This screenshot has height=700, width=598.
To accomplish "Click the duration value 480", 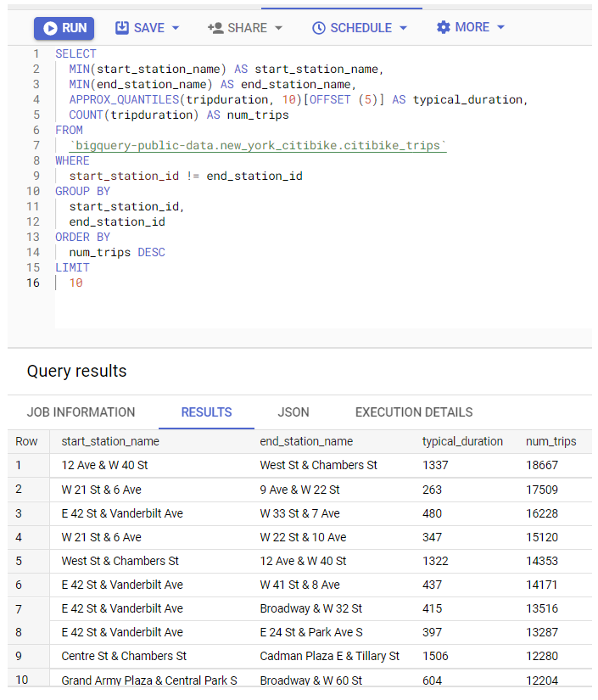I will pos(432,513).
